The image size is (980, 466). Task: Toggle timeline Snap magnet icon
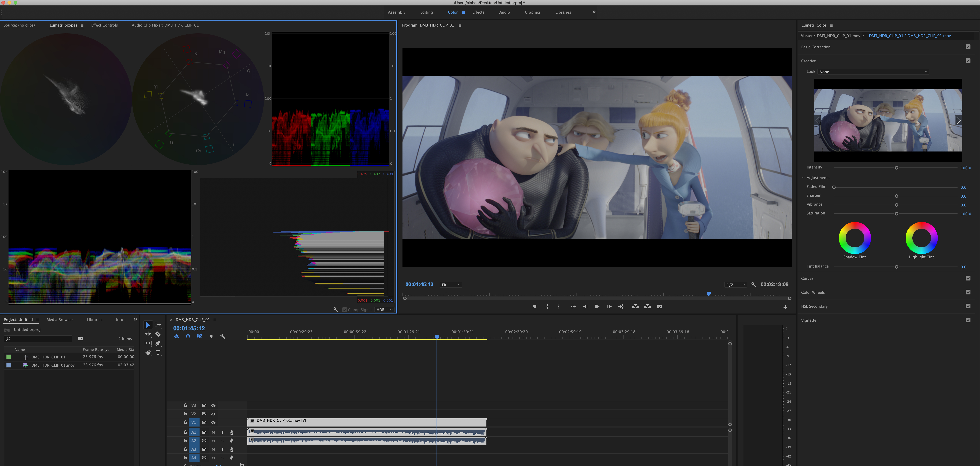coord(188,336)
